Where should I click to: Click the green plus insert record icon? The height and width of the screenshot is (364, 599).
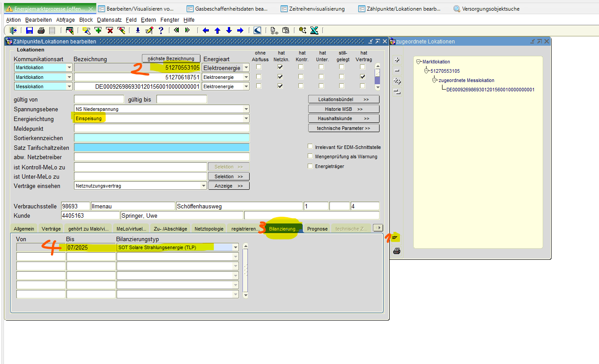click(98, 31)
